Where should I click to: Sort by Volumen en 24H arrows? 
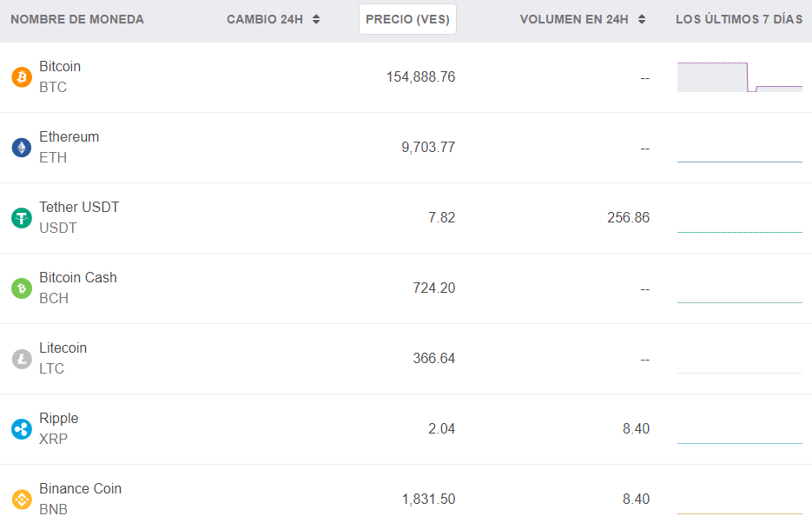pyautogui.click(x=642, y=19)
